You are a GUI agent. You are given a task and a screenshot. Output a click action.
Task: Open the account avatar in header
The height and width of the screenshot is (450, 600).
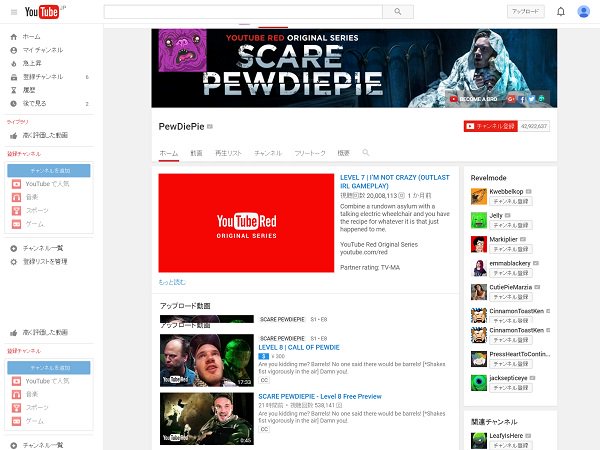tap(583, 11)
